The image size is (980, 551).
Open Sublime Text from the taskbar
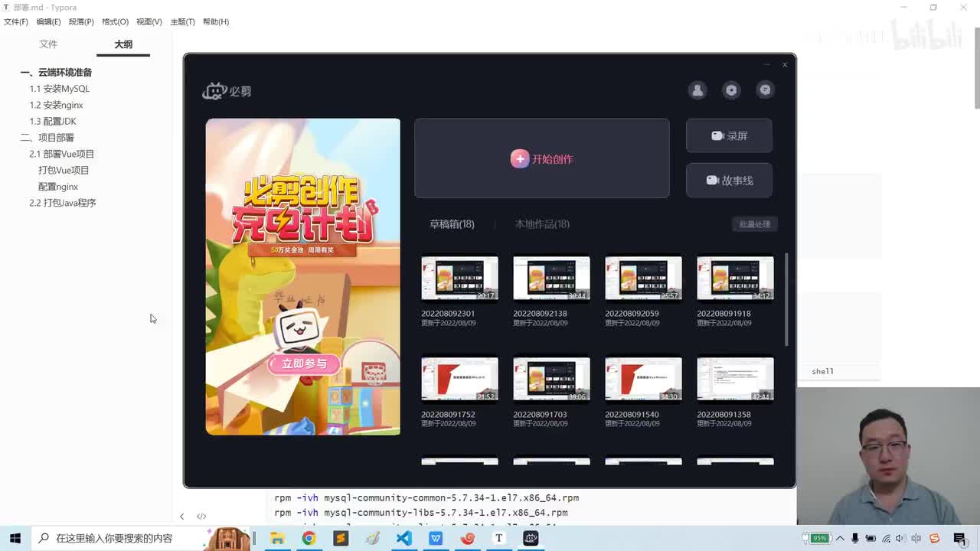(x=341, y=538)
